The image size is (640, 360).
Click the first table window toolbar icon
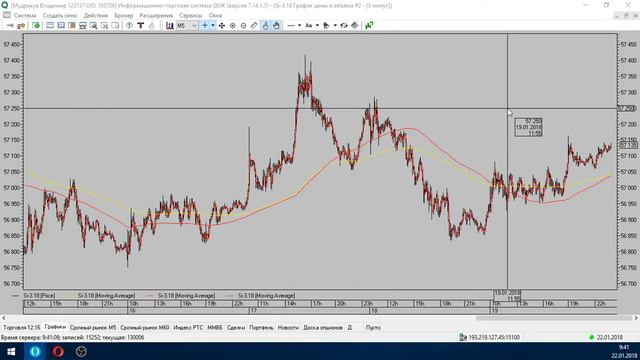[x=50, y=25]
